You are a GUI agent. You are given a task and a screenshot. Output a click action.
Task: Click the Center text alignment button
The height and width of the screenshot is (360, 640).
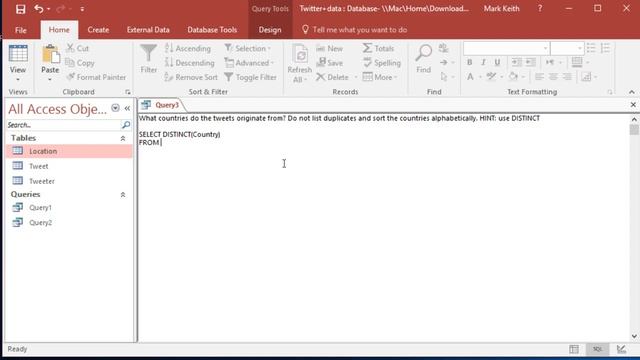[553, 77]
